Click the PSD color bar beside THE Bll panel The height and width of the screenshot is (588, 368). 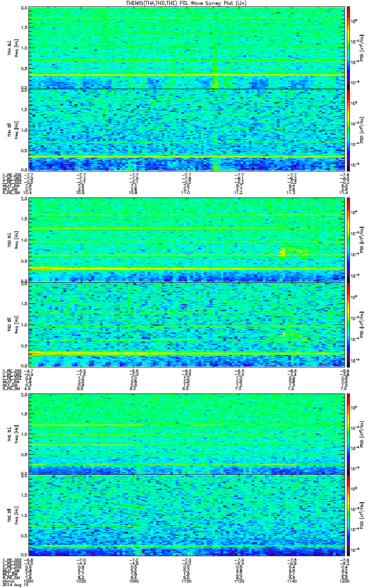pyautogui.click(x=349, y=516)
